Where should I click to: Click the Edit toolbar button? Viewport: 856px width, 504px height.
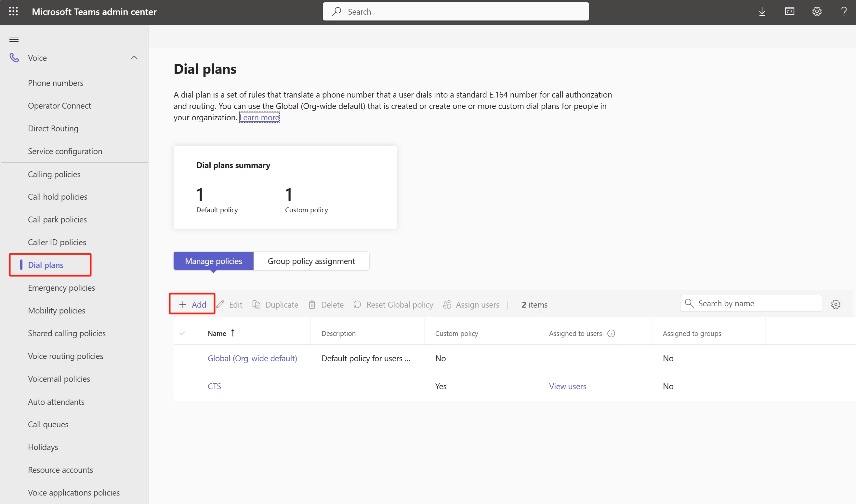click(229, 304)
